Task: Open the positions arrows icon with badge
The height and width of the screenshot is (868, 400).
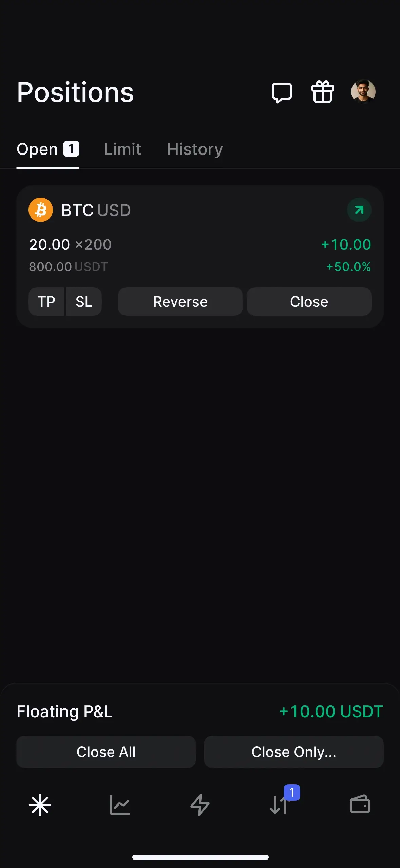Action: point(280,804)
